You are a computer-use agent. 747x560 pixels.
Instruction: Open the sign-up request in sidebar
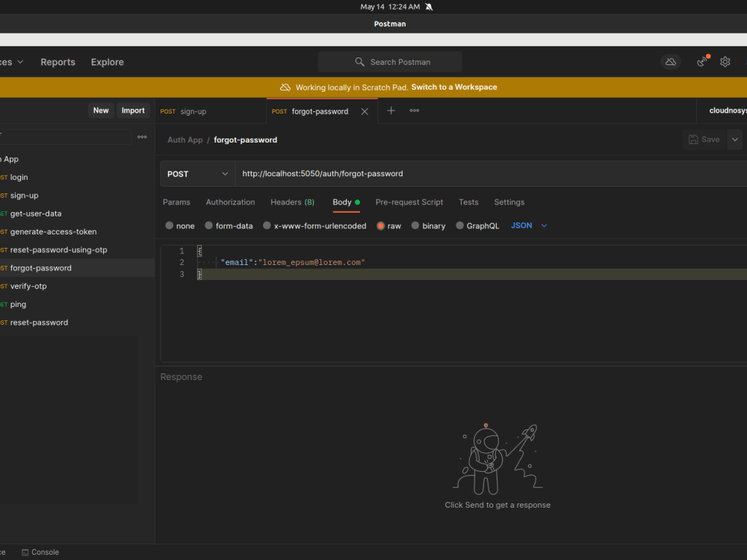pyautogui.click(x=25, y=196)
